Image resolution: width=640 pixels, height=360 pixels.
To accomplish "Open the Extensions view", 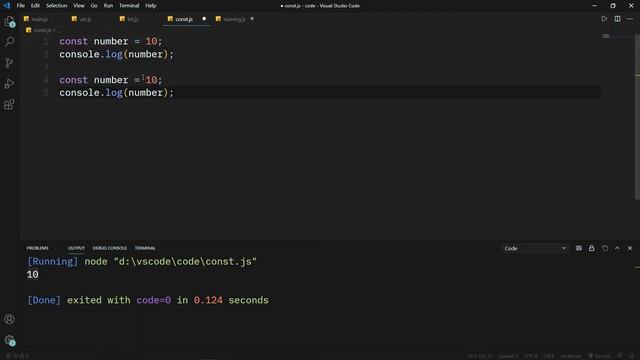I will [9, 104].
